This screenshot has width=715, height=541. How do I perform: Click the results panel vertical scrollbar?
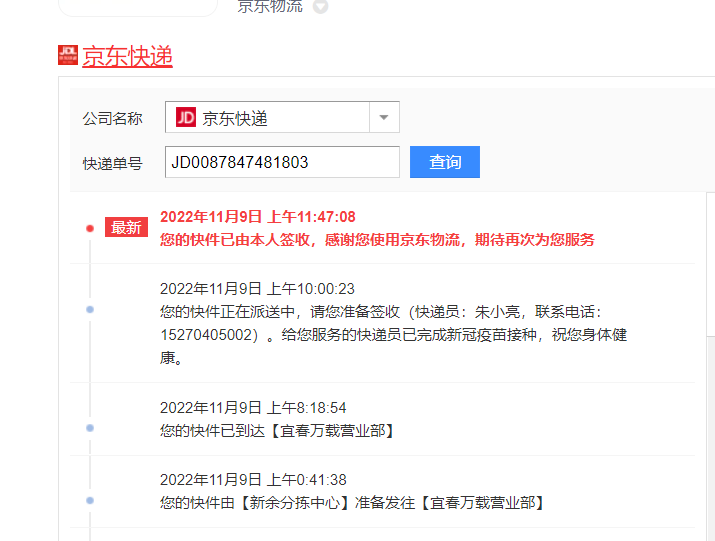pyautogui.click(x=710, y=365)
